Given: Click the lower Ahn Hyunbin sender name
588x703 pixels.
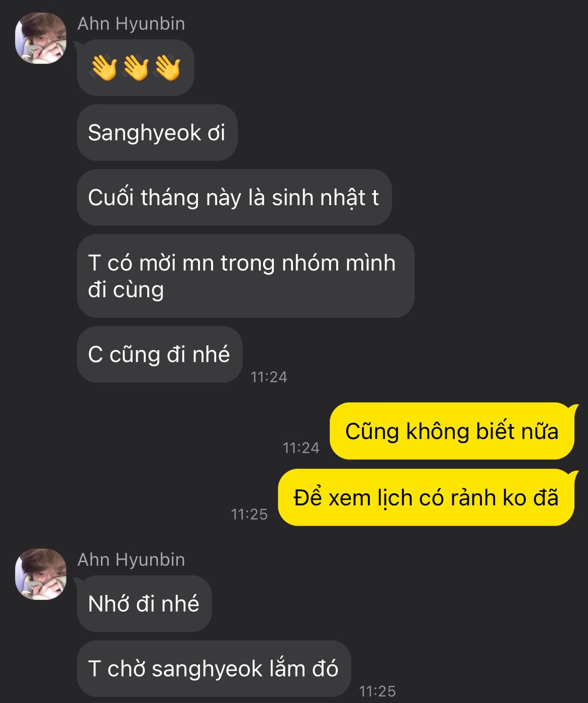Looking at the screenshot, I should coord(131,560).
